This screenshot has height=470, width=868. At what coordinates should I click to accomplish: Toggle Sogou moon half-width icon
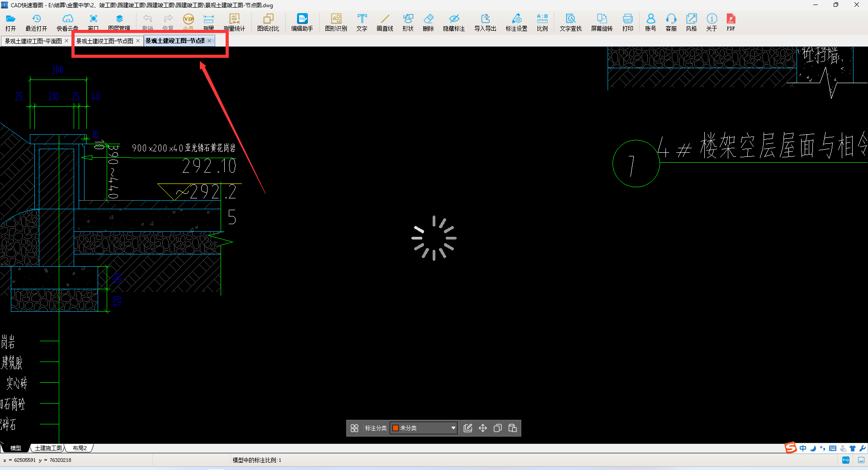813,448
